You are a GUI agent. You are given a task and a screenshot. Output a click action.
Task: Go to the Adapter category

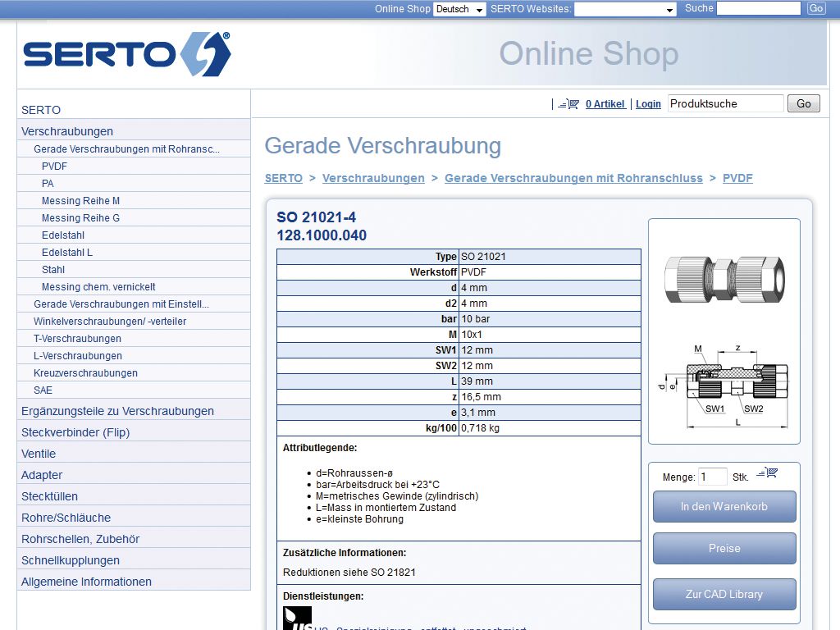point(42,475)
